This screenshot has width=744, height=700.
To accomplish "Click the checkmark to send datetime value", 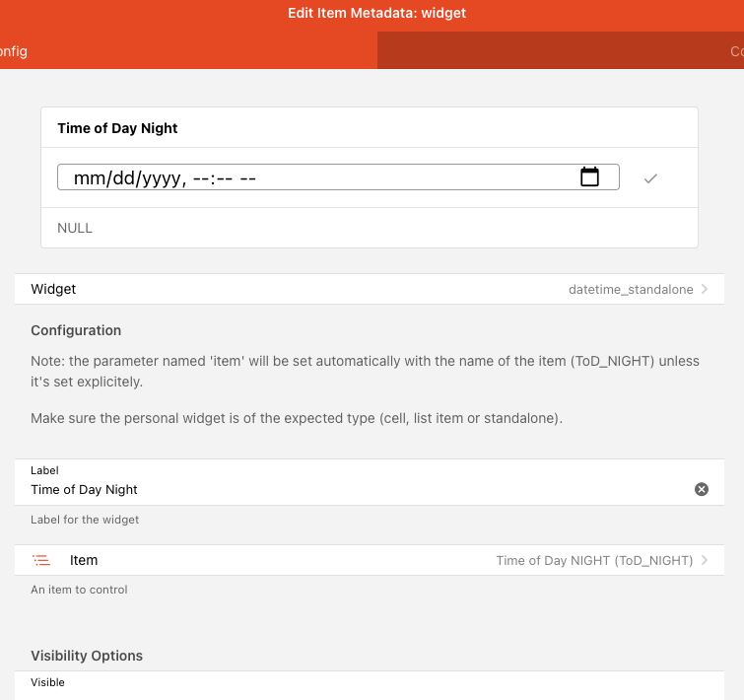I will pyautogui.click(x=650, y=178).
